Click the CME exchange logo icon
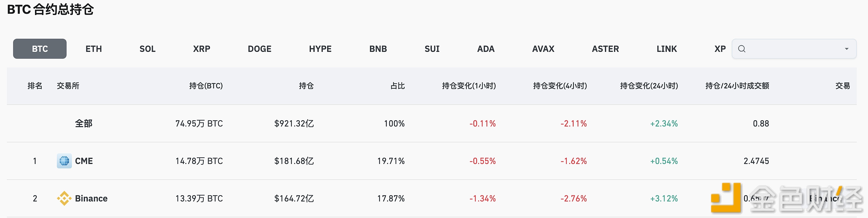This screenshot has height=218, width=868. (64, 161)
